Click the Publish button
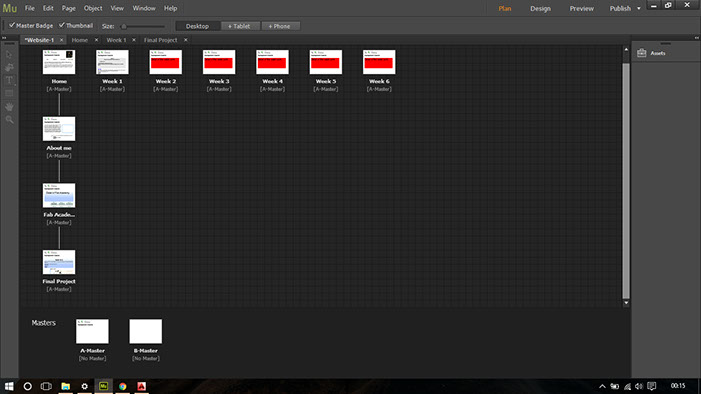 [620, 8]
